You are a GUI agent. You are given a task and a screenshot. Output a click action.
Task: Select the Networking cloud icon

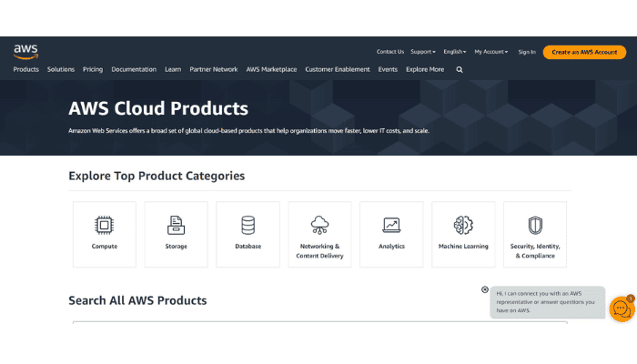[x=319, y=225]
